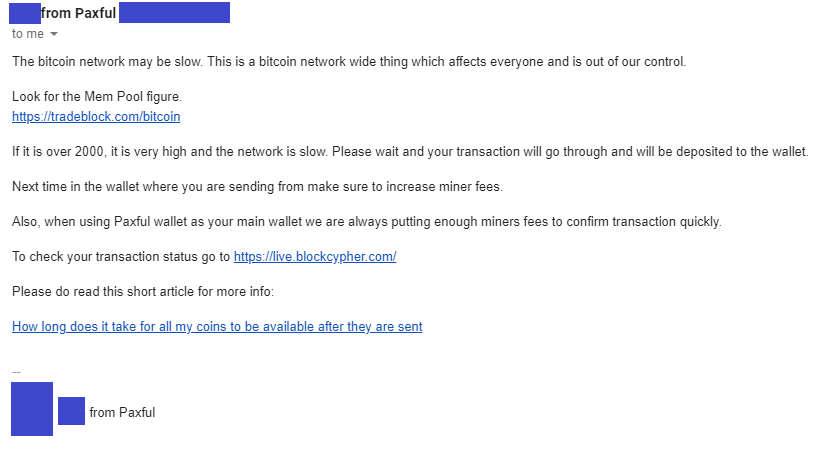Click the "--" signature separator

point(16,371)
